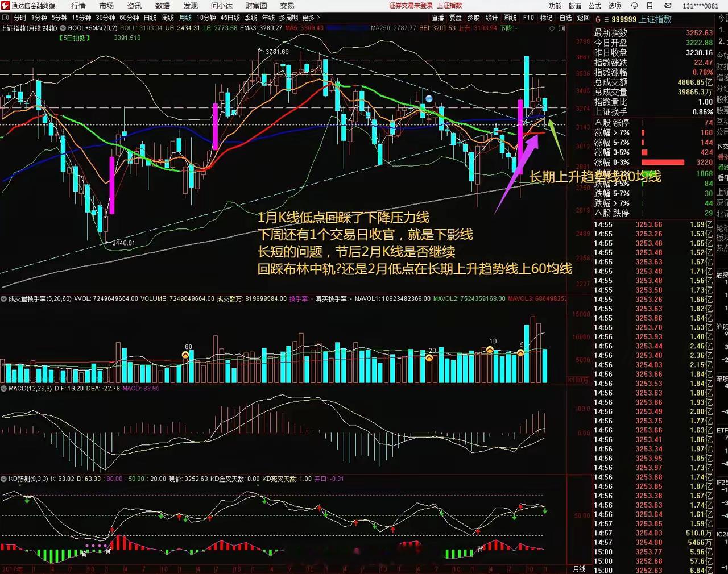The image size is (728, 574).
Task: Select the 月线 period tab
Action: pyautogui.click(x=185, y=18)
